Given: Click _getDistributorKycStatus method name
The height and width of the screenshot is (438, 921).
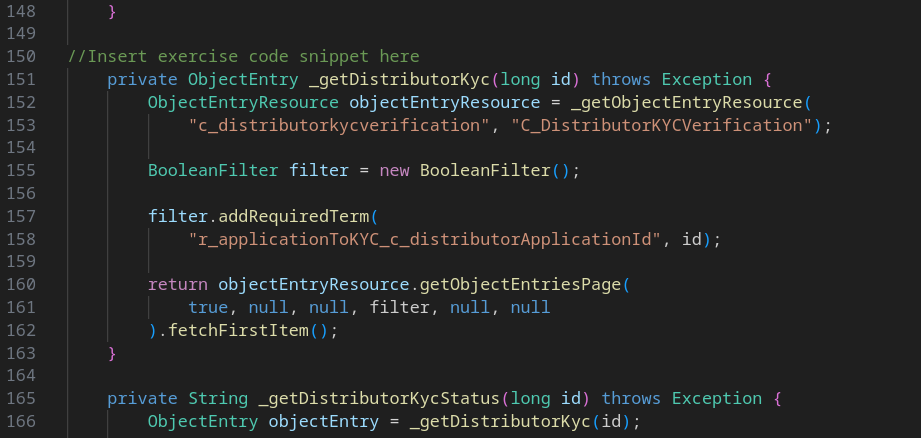Looking at the screenshot, I should [379, 398].
